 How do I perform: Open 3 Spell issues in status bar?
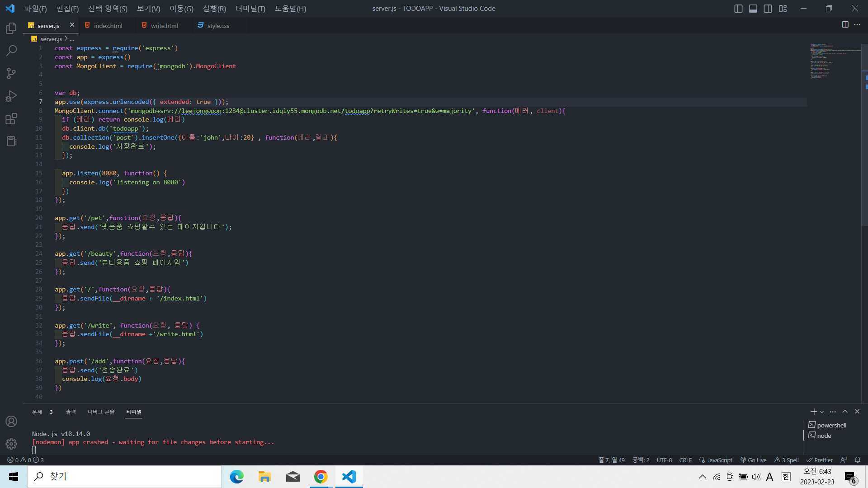click(787, 460)
